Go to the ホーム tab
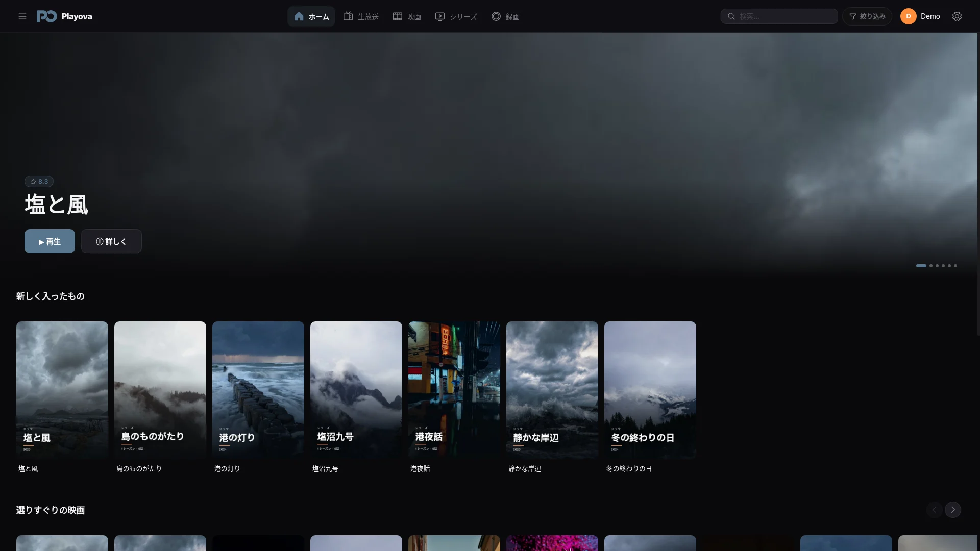This screenshot has height=551, width=980. [311, 16]
